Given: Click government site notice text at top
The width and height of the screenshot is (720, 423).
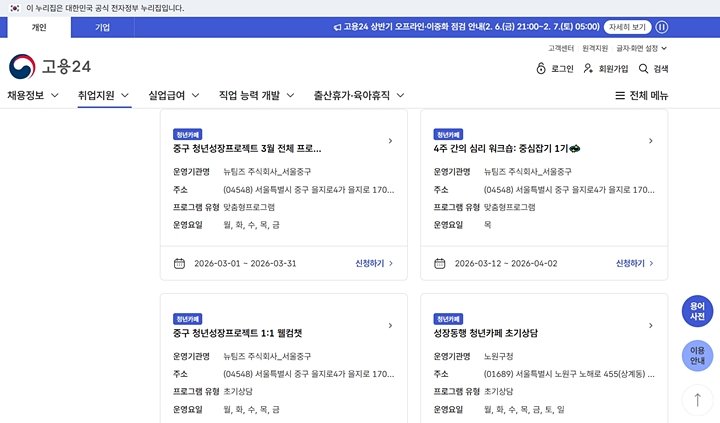Looking at the screenshot, I should [105, 8].
